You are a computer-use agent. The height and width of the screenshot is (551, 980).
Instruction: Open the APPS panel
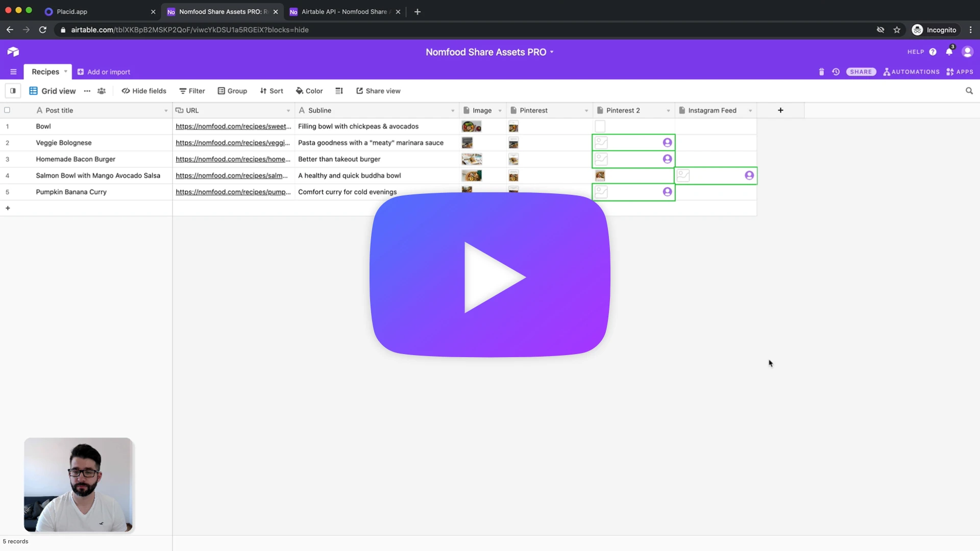[x=960, y=72]
